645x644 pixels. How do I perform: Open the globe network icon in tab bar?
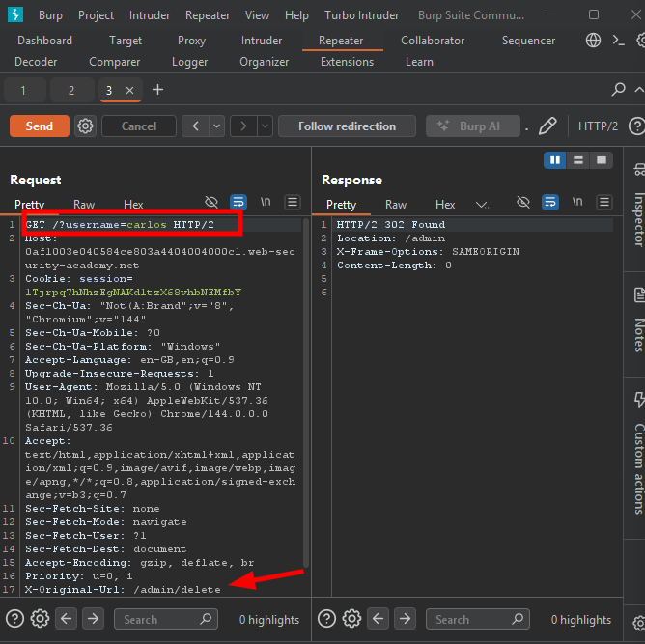coord(593,41)
